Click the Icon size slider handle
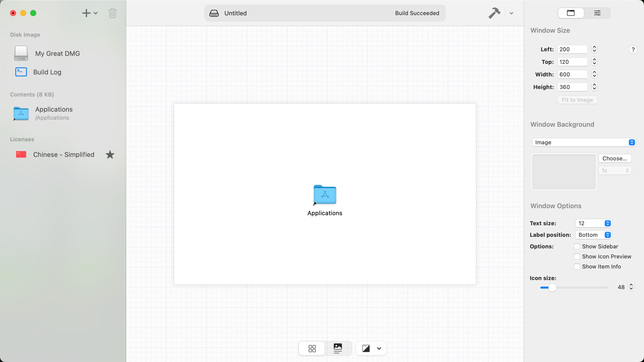 click(x=552, y=288)
